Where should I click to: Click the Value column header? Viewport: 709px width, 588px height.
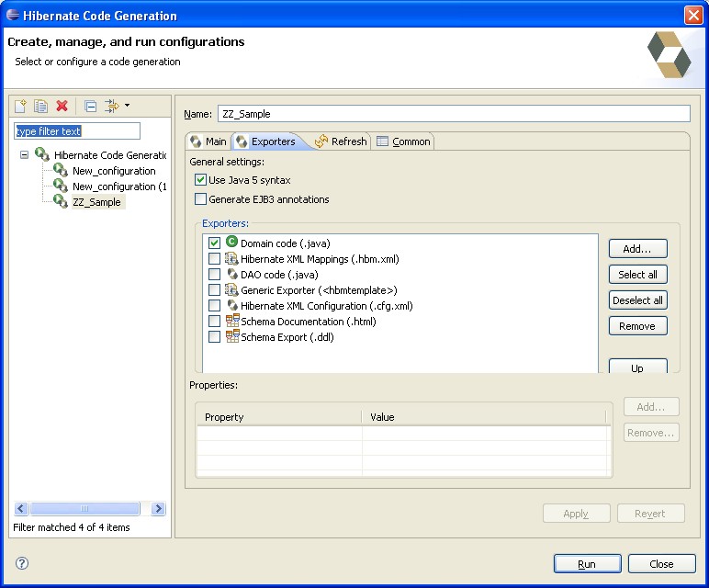483,417
